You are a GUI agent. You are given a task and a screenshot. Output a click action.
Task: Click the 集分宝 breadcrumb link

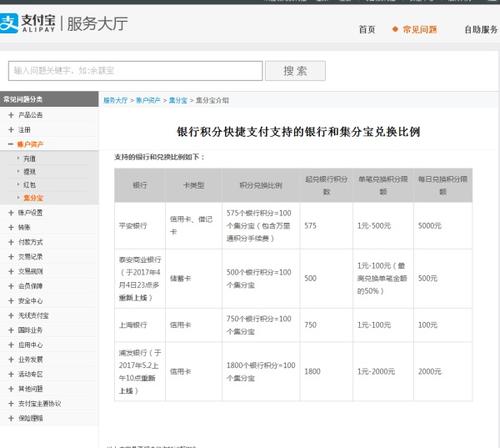pos(178,100)
